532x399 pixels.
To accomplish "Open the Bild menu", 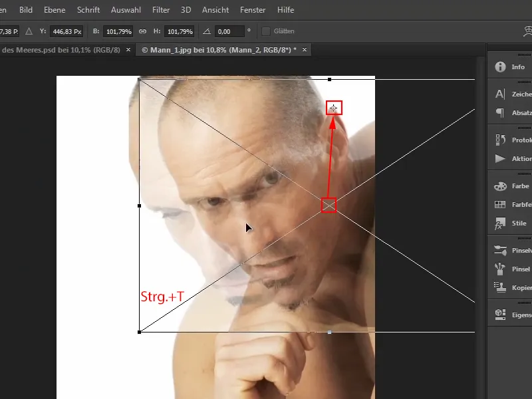I will [26, 10].
